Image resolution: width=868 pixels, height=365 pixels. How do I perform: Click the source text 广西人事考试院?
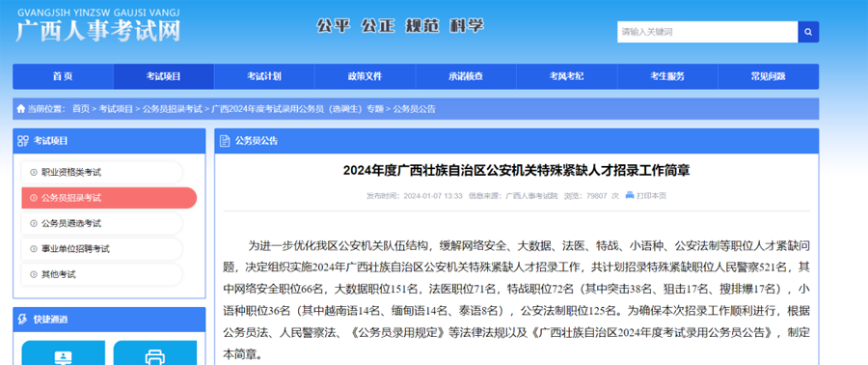[532, 196]
